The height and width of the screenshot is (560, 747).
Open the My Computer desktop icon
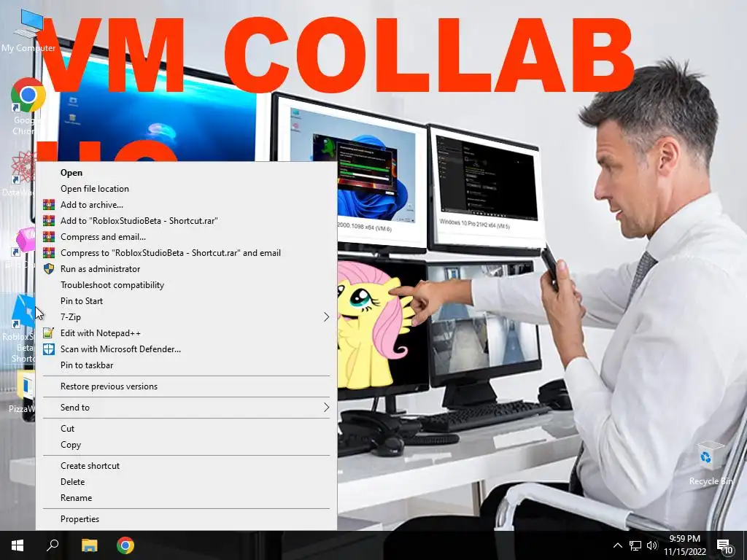(x=28, y=31)
